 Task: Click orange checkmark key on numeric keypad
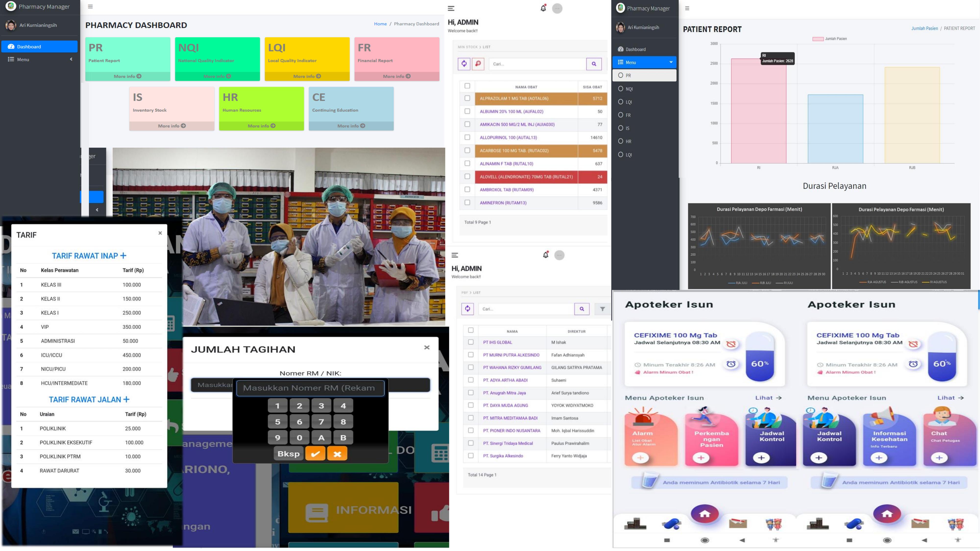[315, 454]
